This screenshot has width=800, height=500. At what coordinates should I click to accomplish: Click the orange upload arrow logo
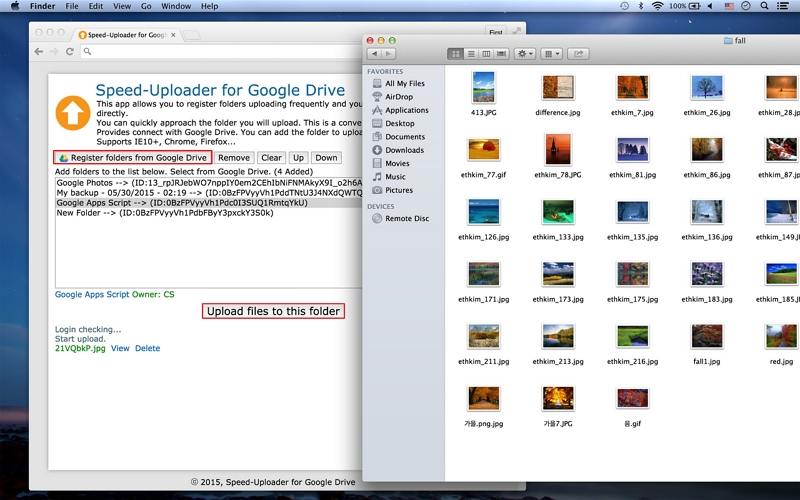pyautogui.click(x=72, y=113)
